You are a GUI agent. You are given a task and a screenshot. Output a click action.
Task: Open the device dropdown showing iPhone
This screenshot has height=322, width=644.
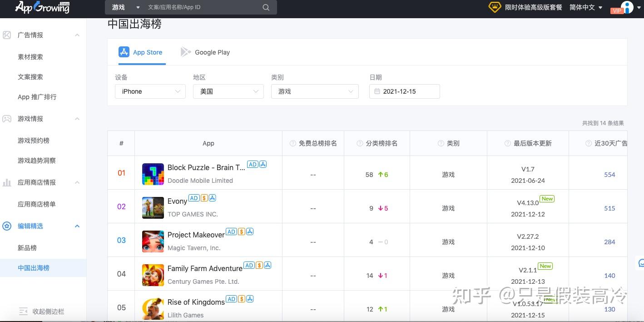150,91
